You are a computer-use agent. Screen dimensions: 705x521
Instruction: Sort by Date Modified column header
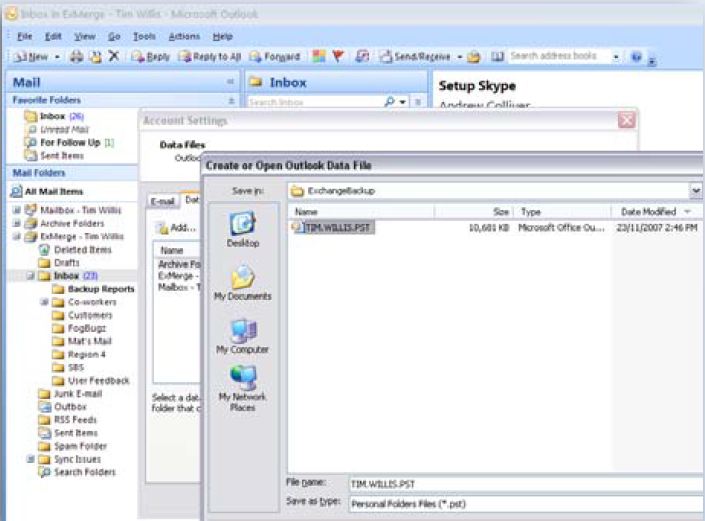tap(656, 212)
